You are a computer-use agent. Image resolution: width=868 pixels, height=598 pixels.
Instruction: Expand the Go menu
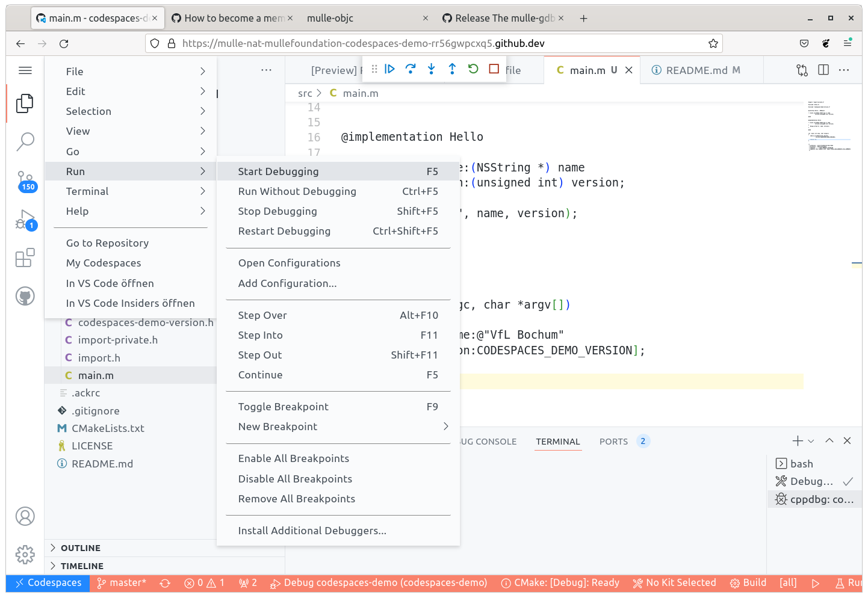pos(131,152)
